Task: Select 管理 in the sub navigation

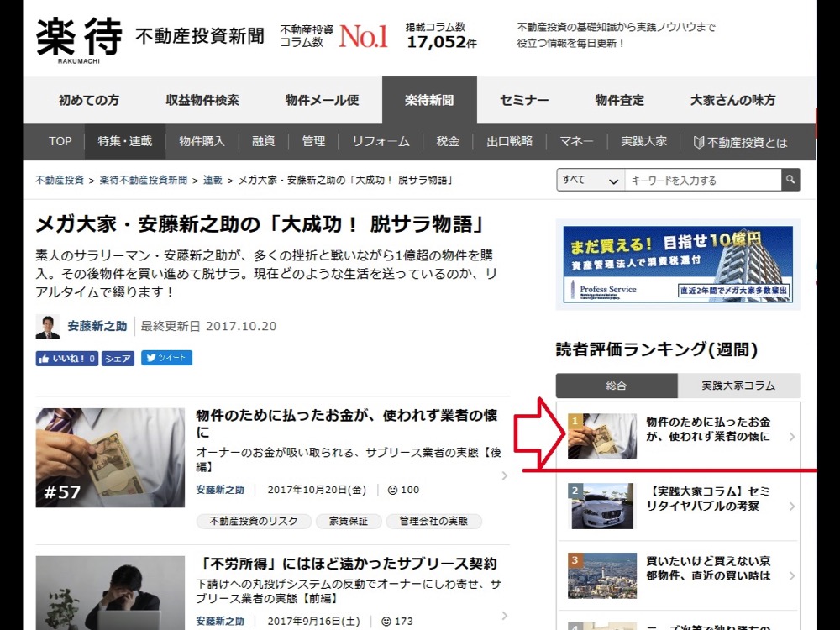Action: point(313,141)
